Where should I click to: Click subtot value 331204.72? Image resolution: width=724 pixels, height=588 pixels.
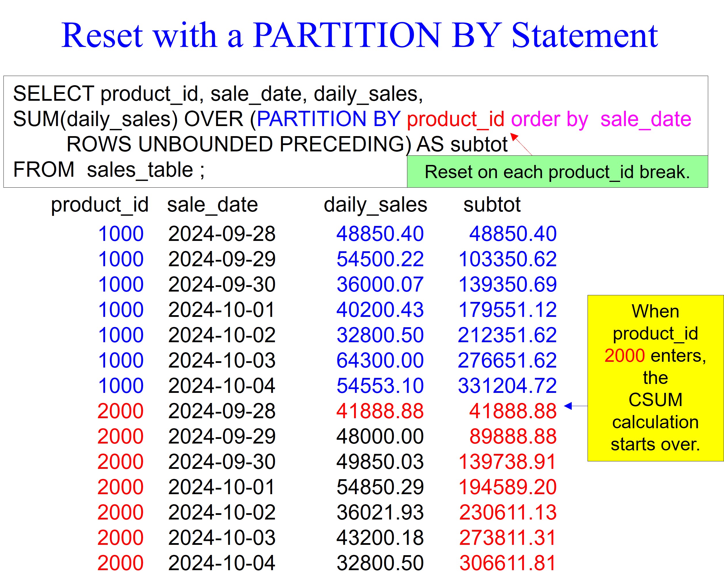(507, 386)
